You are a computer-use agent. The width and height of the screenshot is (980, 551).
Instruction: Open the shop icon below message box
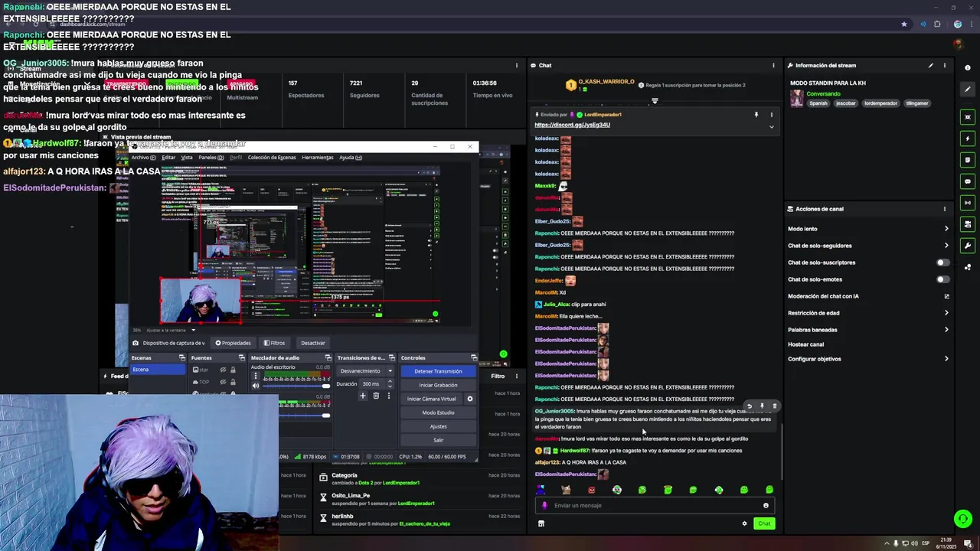coord(541,523)
